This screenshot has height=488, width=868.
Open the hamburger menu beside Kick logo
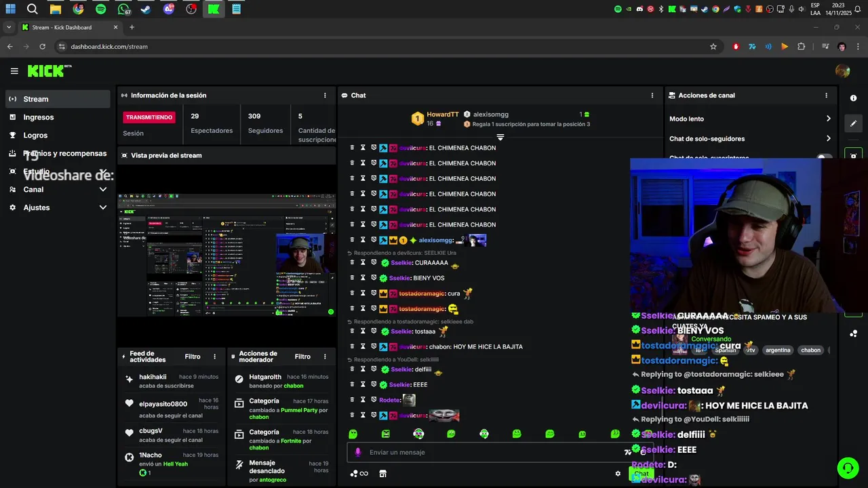pyautogui.click(x=14, y=71)
